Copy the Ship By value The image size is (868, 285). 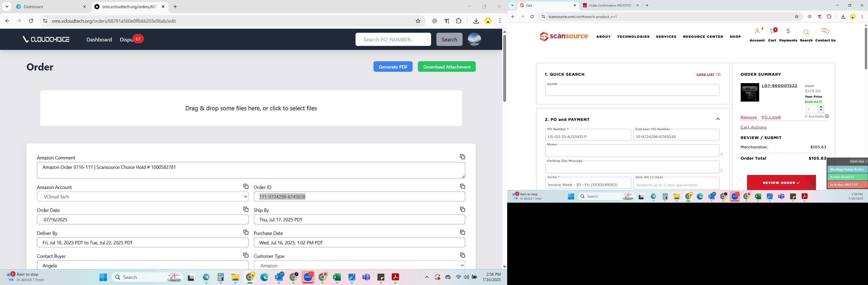pyautogui.click(x=462, y=209)
